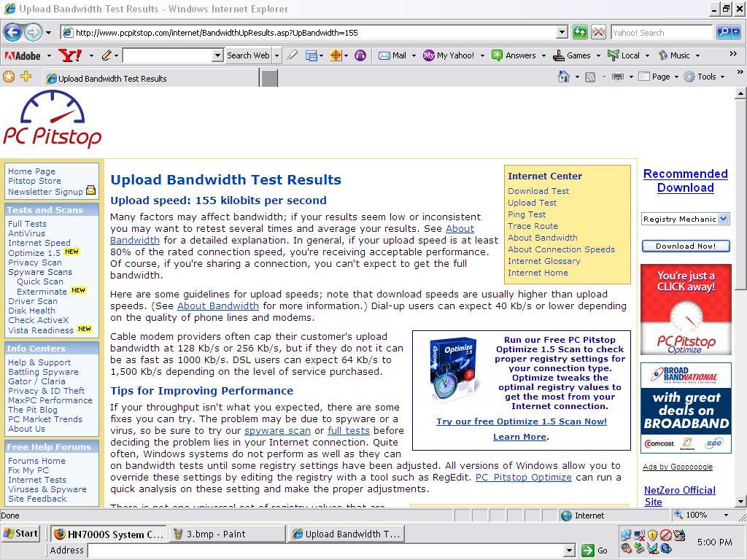Click the BroadbandNational ad banner
The height and width of the screenshot is (560, 747).
[x=686, y=408]
